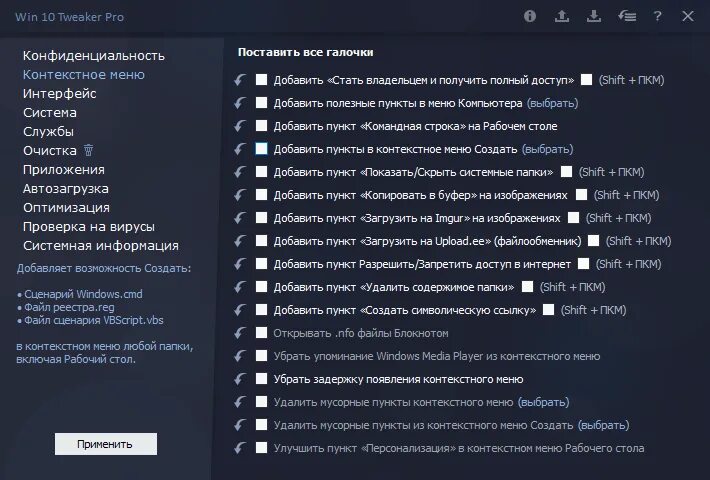The height and width of the screenshot is (480, 710).
Task: Open Приложения section
Action: [64, 170]
